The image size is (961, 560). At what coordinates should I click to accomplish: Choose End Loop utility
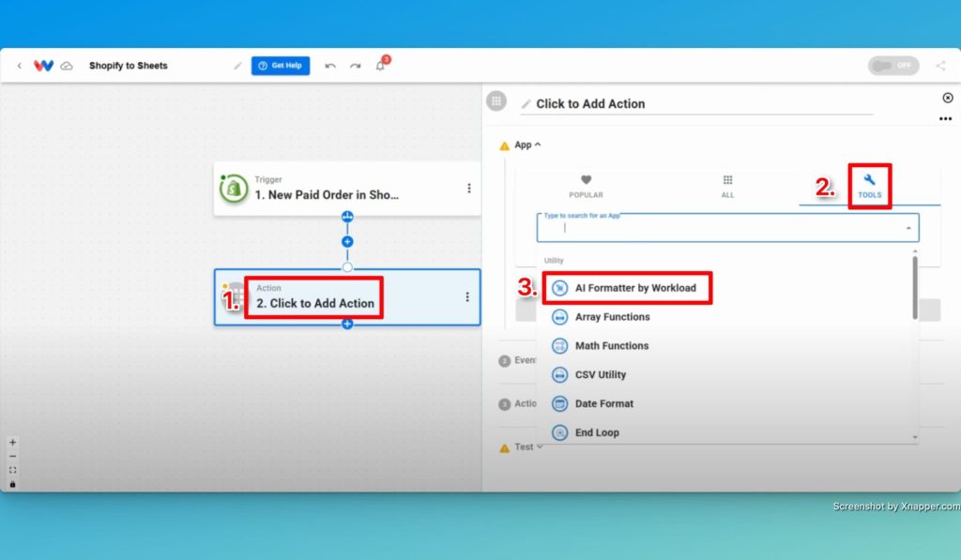pyautogui.click(x=597, y=432)
